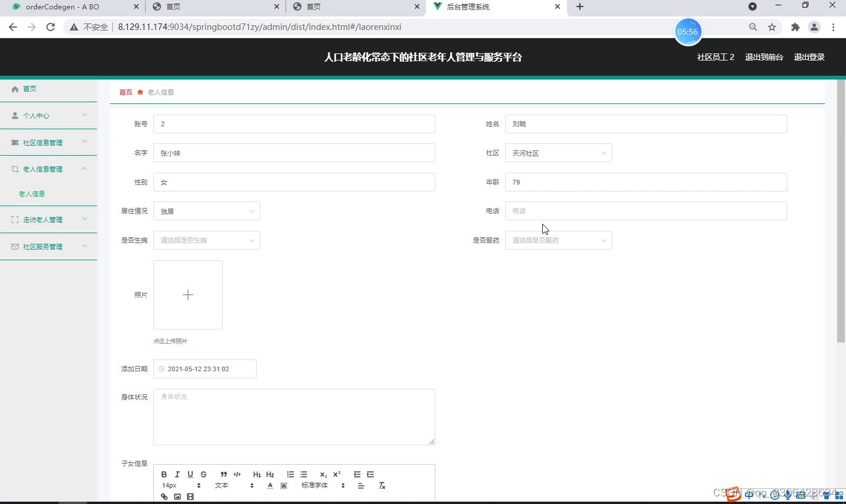Open the text color picker
This screenshot has width=846, height=504.
pos(270,486)
